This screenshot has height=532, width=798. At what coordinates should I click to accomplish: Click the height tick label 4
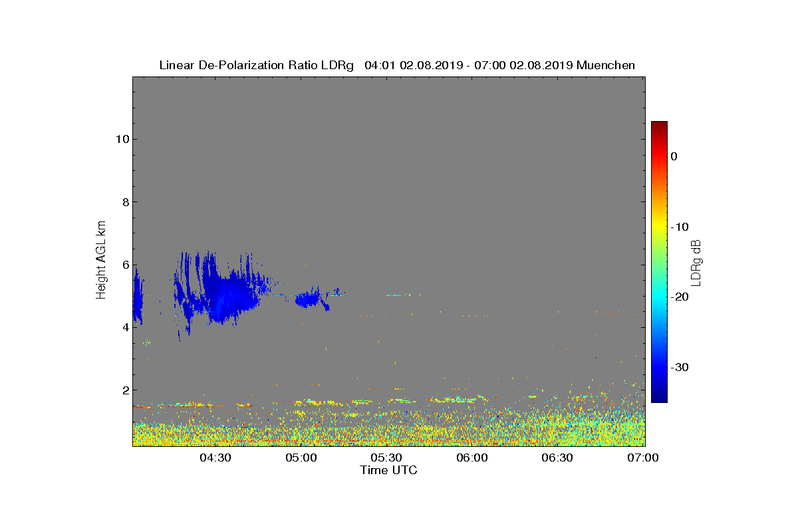pyautogui.click(x=126, y=327)
